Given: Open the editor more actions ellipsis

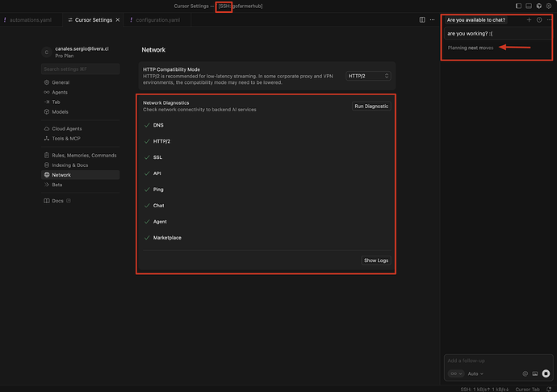Looking at the screenshot, I should coord(433,20).
